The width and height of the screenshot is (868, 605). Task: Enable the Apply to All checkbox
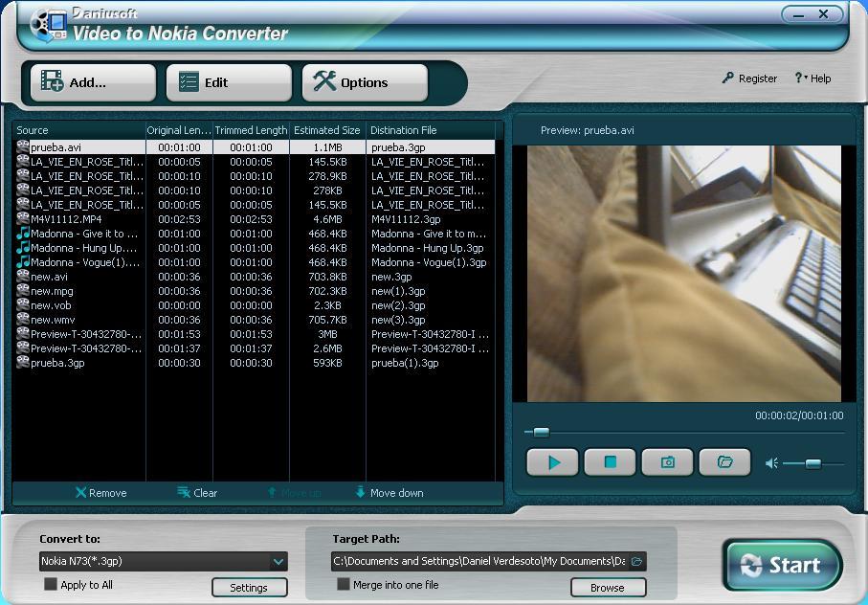51,585
